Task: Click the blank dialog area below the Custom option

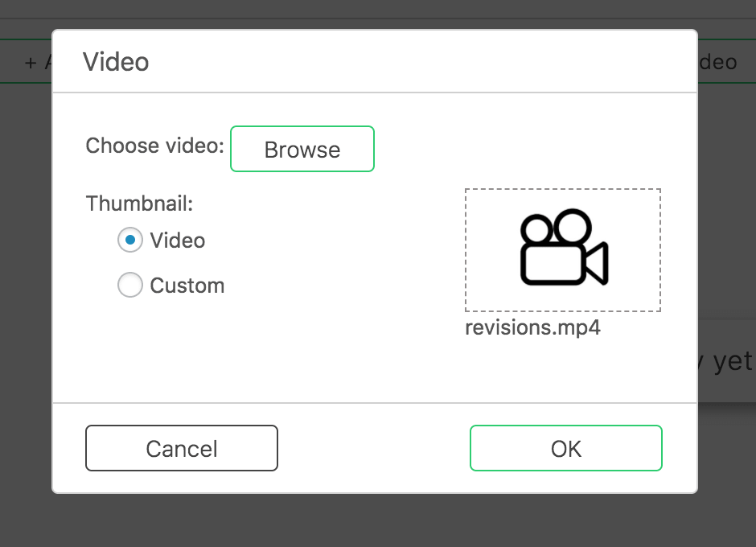Action: [x=241, y=354]
